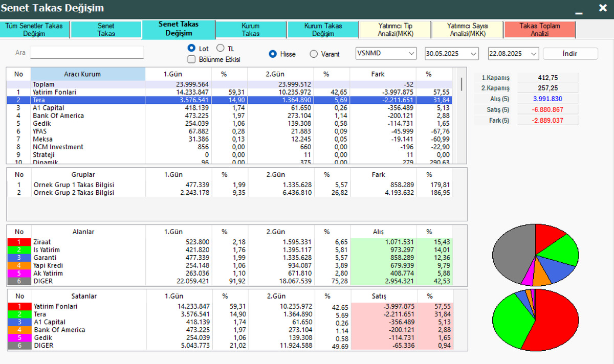Click the red Ziraat color swatch
The image size is (614, 364).
(19, 242)
